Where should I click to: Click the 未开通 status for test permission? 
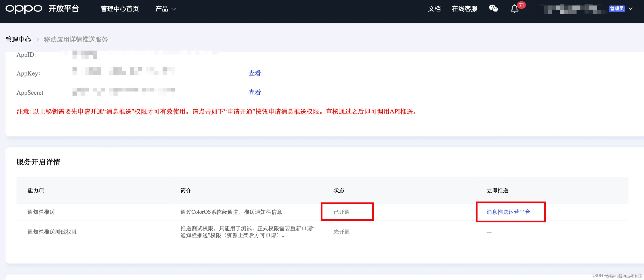point(341,232)
